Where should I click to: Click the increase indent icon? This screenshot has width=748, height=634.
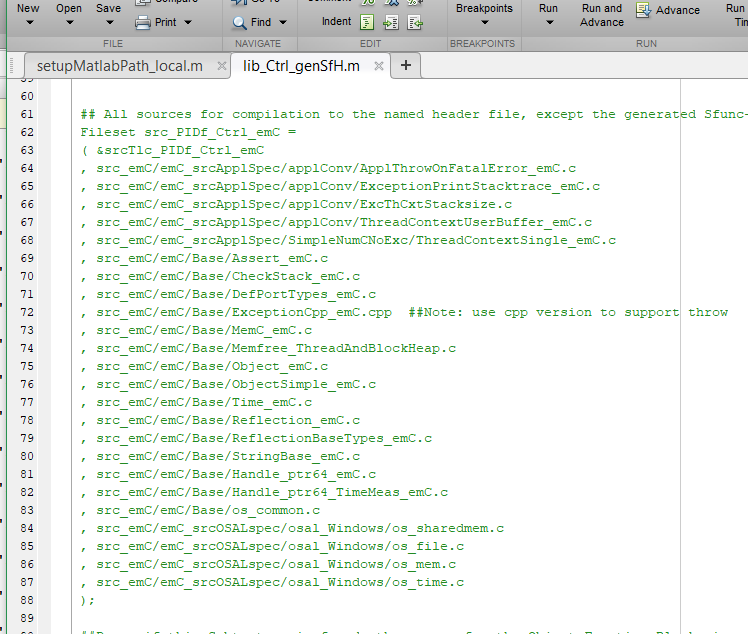tap(391, 22)
